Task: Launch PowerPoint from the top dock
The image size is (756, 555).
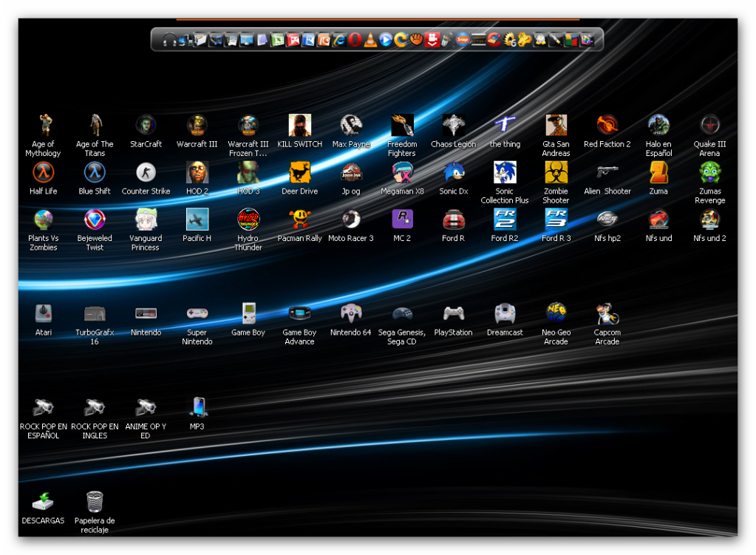Action: (x=324, y=40)
